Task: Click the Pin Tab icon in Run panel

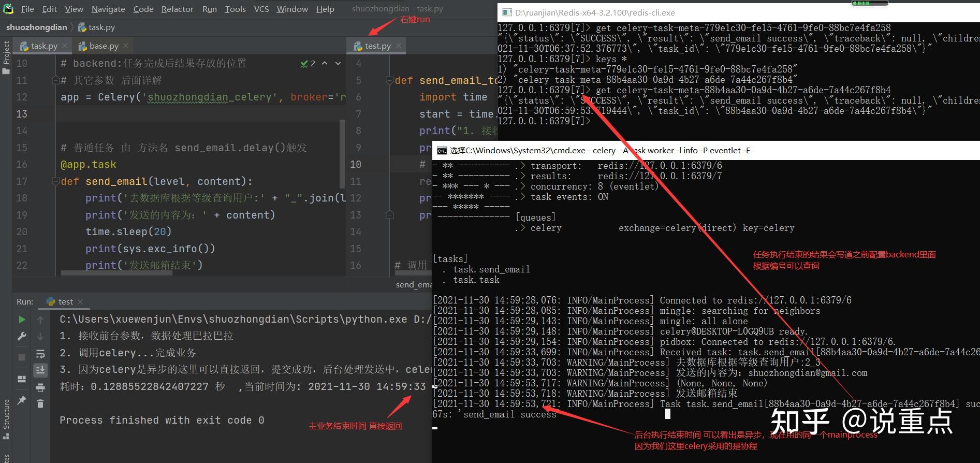Action: 21,400
